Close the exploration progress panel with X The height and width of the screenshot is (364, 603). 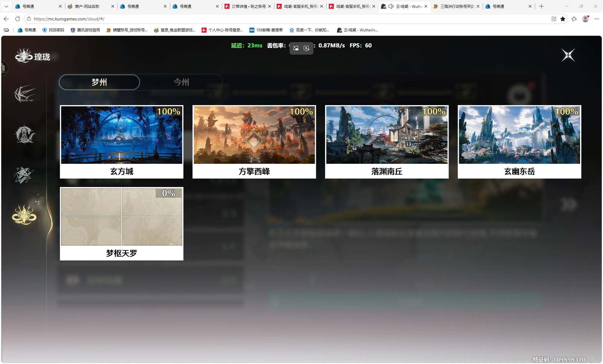pos(568,55)
